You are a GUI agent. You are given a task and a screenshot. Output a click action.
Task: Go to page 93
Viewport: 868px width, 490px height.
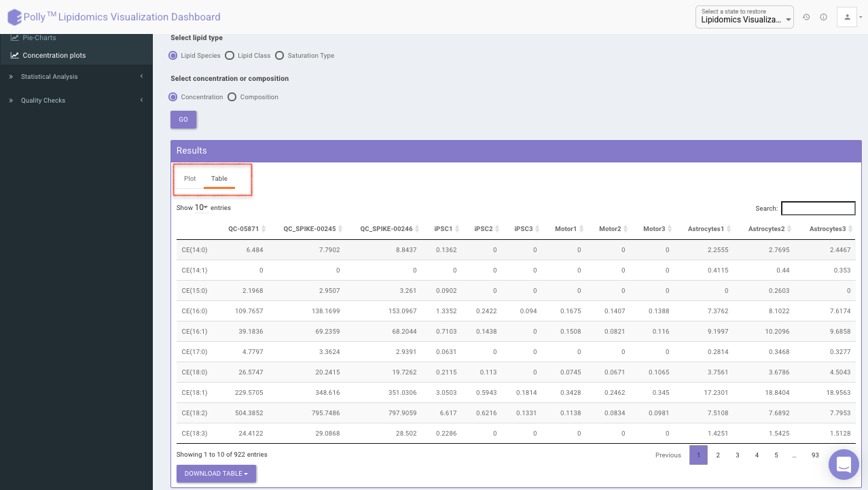(x=815, y=455)
